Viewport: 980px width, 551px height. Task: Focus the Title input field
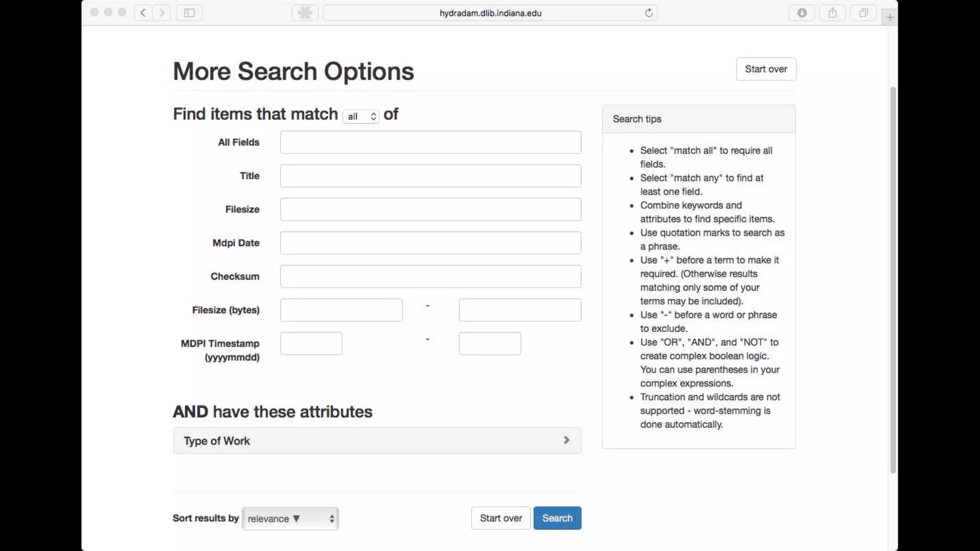coord(431,176)
